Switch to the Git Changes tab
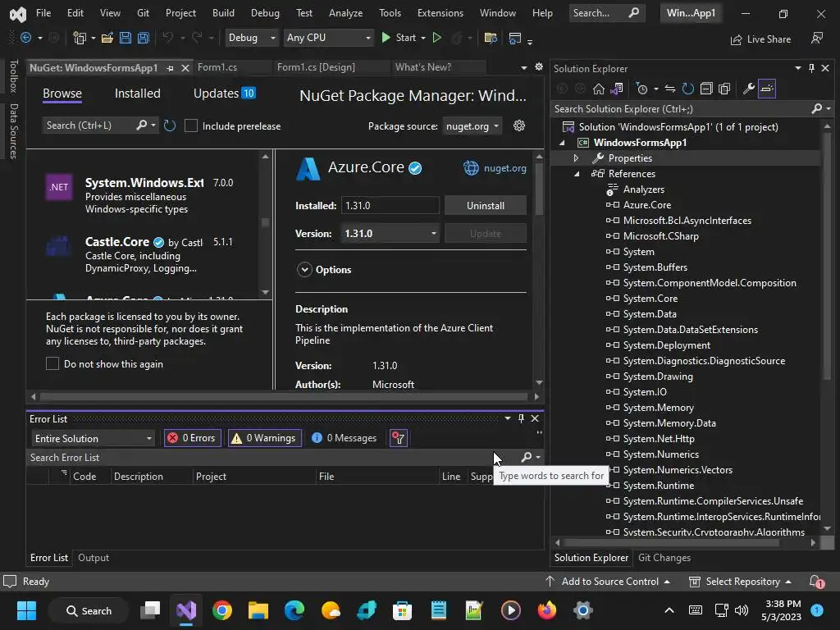Screen dimensions: 840x630 pos(664,558)
